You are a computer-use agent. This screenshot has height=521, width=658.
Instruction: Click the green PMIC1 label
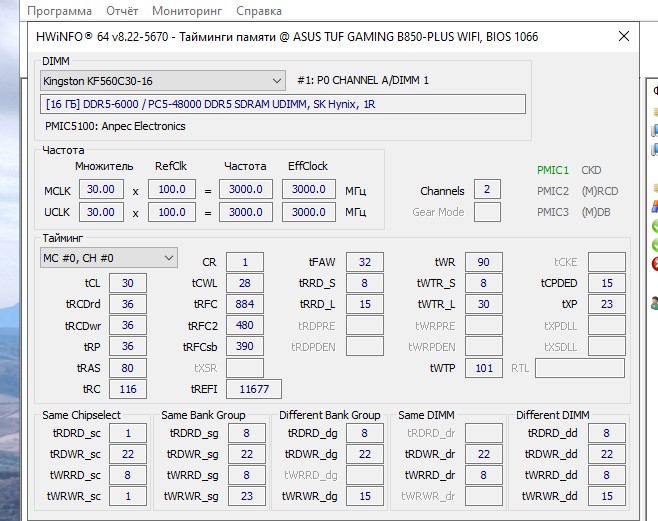(x=553, y=170)
